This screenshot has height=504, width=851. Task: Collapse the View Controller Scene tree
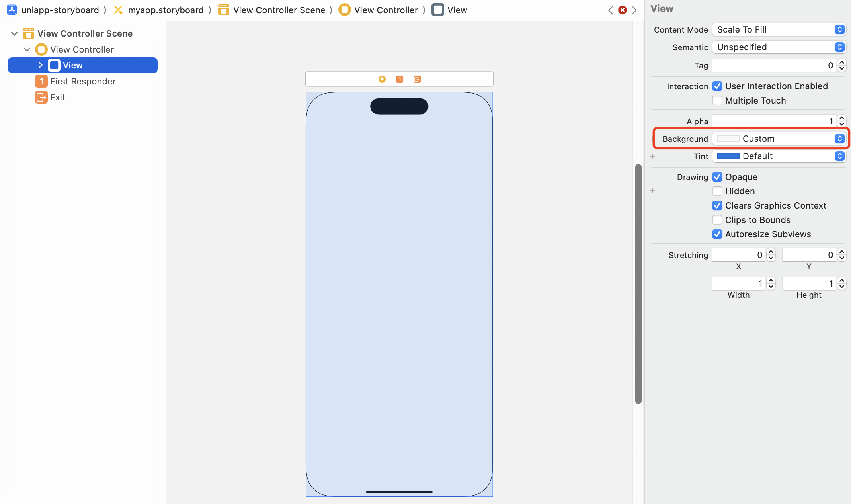(x=14, y=33)
